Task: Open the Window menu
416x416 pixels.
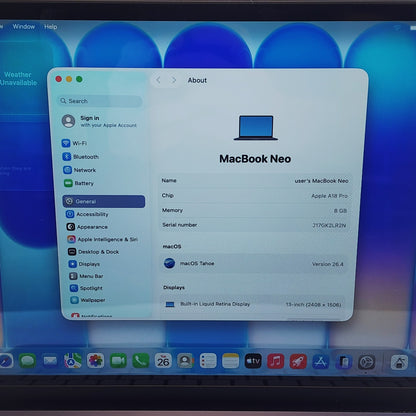Action: point(24,27)
